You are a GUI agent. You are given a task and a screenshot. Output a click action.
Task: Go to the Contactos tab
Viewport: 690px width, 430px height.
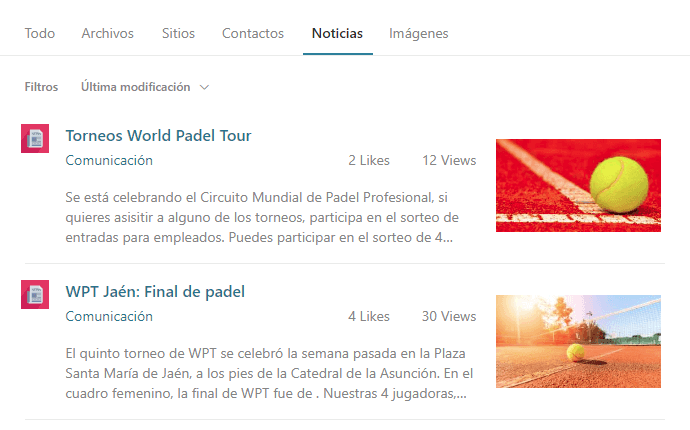[x=253, y=33]
